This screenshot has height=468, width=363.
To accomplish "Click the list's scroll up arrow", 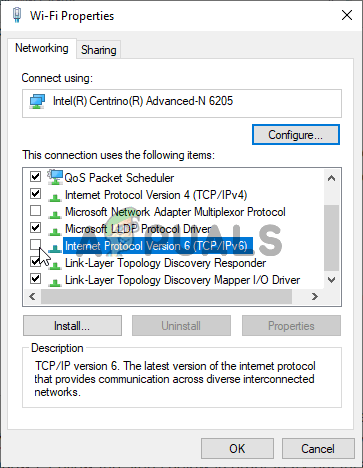I will (x=331, y=178).
